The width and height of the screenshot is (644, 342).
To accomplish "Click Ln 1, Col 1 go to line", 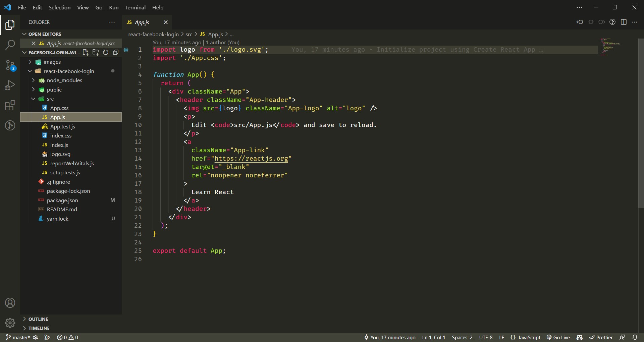I will (433, 337).
